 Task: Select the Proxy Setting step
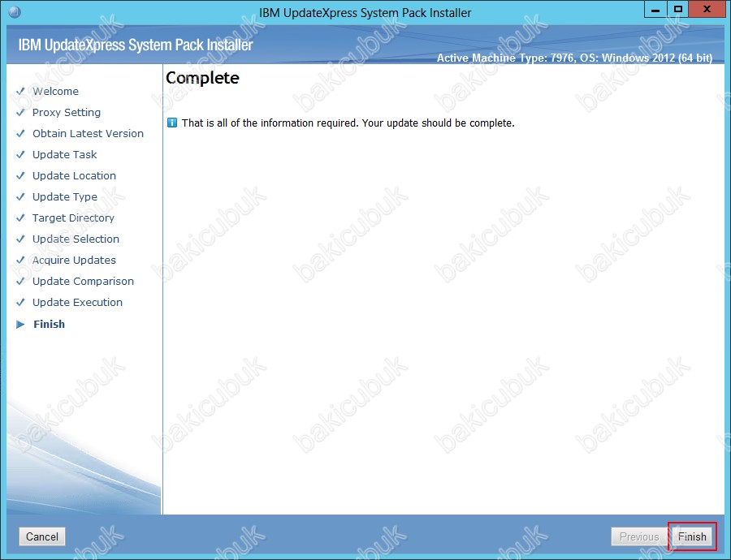coord(67,112)
